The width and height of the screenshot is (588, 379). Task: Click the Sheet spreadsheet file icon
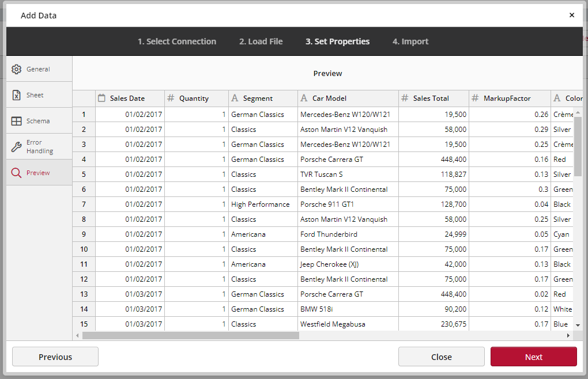coord(17,95)
